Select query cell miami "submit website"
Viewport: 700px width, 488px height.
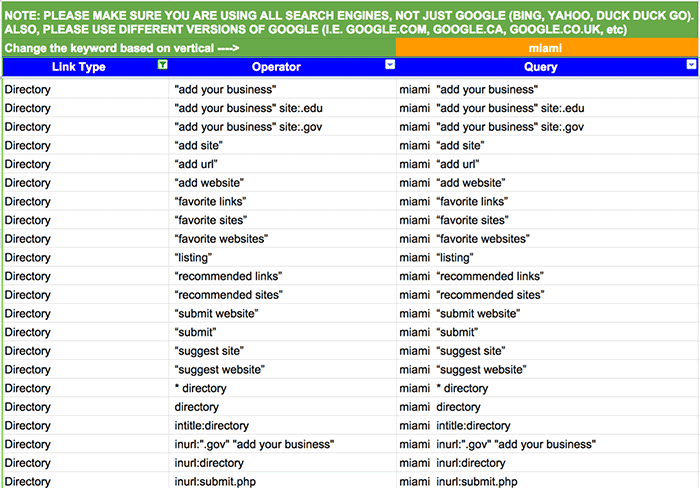(547, 313)
